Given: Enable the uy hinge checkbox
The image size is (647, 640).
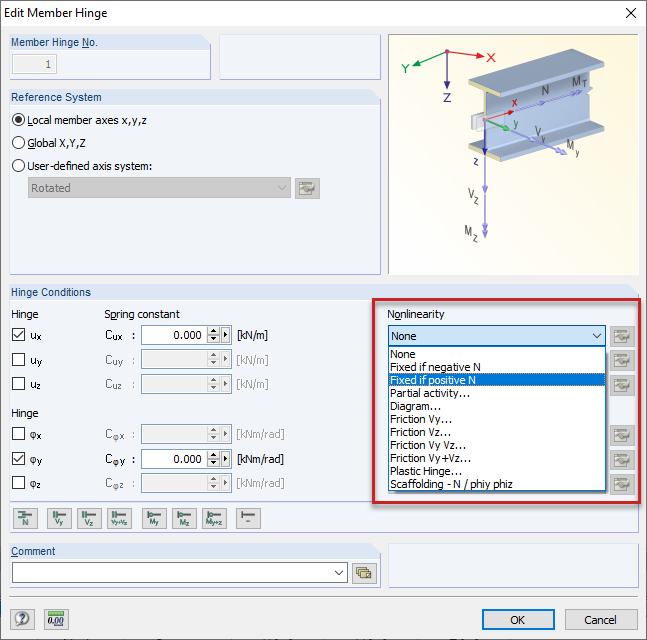Looking at the screenshot, I should [x=19, y=359].
